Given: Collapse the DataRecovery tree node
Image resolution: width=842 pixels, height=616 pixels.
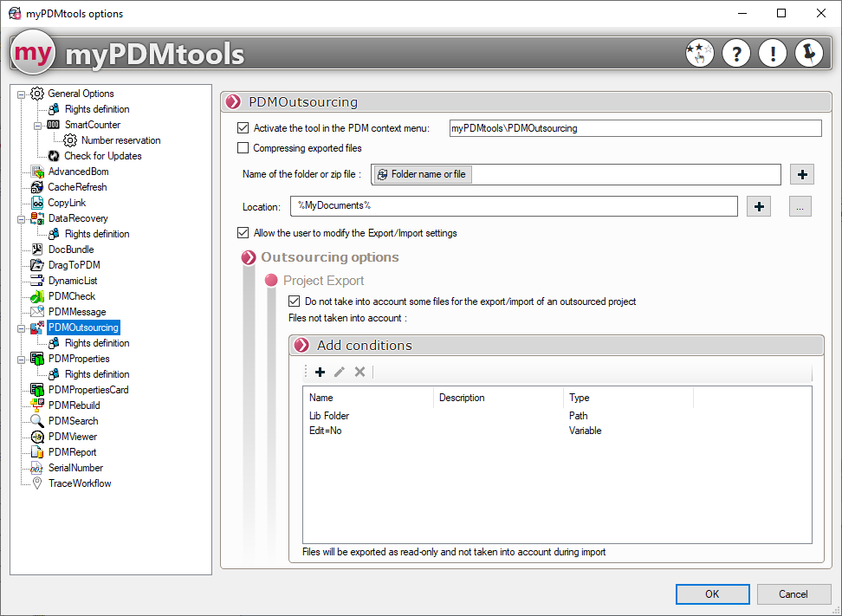Looking at the screenshot, I should (22, 218).
